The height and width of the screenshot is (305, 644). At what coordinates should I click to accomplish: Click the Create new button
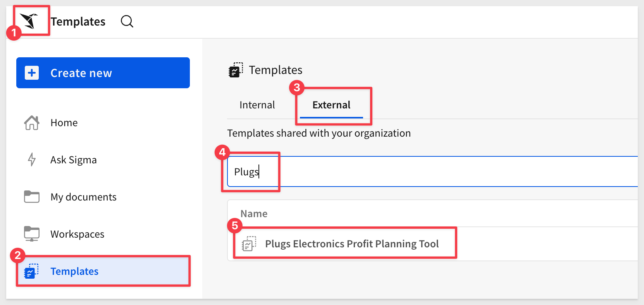click(103, 73)
